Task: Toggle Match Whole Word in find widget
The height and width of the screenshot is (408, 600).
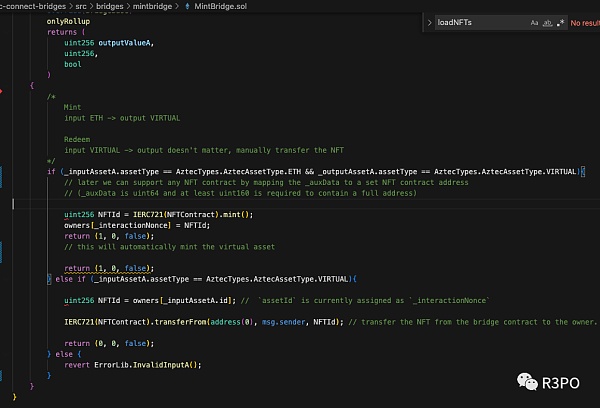Action: click(548, 21)
